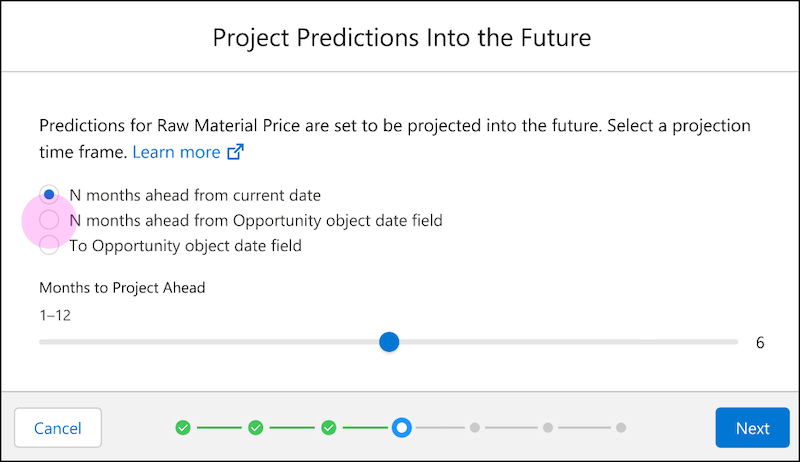The image size is (800, 462).
Task: Select the sixth gray progress step dot
Action: point(548,428)
